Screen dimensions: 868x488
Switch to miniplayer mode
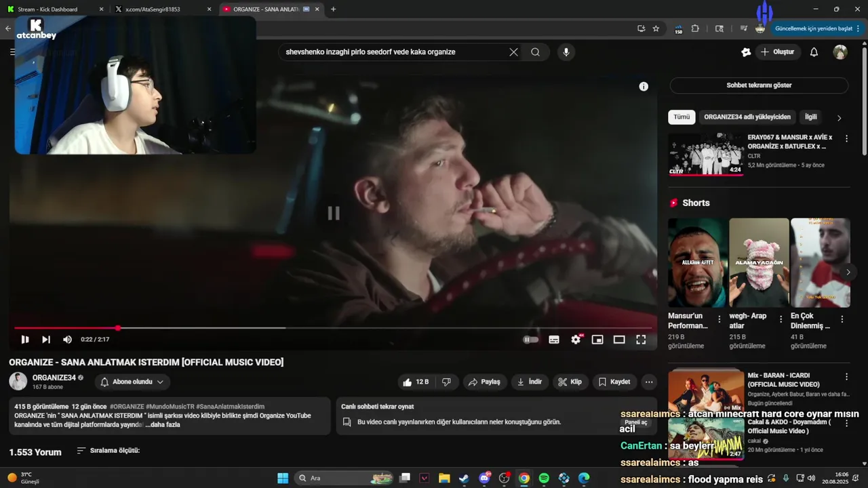[x=597, y=340]
